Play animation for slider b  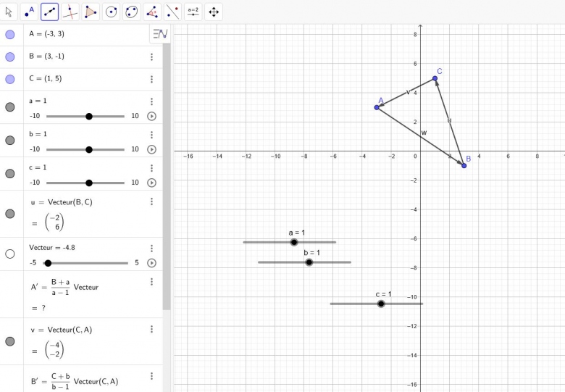coord(151,149)
